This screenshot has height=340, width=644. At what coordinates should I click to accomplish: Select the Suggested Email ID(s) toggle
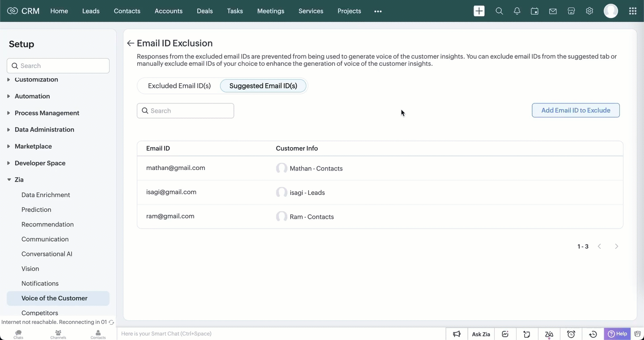[x=263, y=86]
